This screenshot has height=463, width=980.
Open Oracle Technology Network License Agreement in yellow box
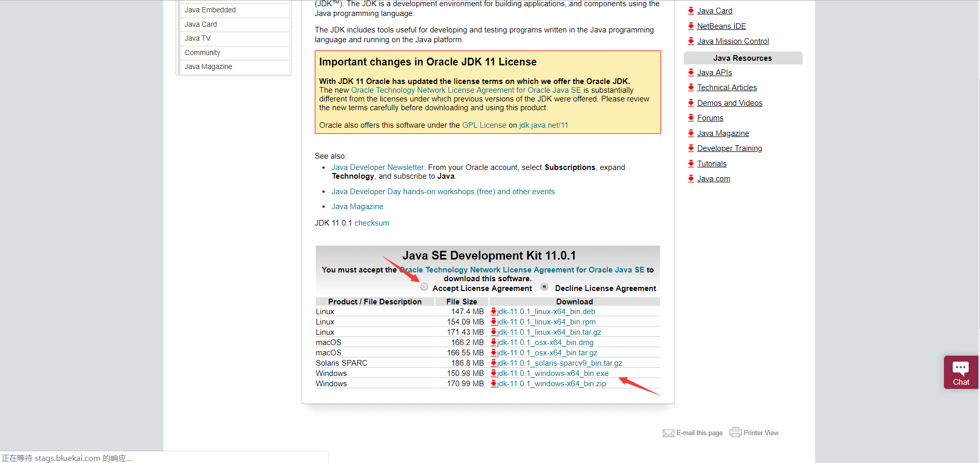pyautogui.click(x=466, y=90)
